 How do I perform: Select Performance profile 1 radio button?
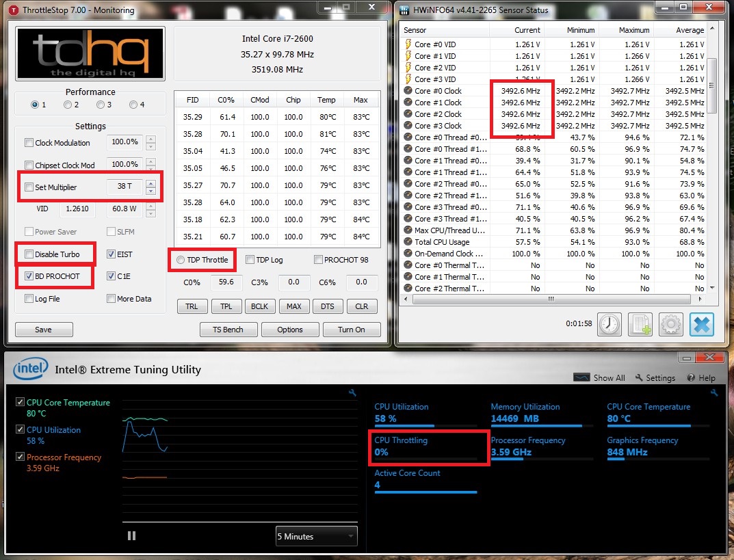click(35, 105)
